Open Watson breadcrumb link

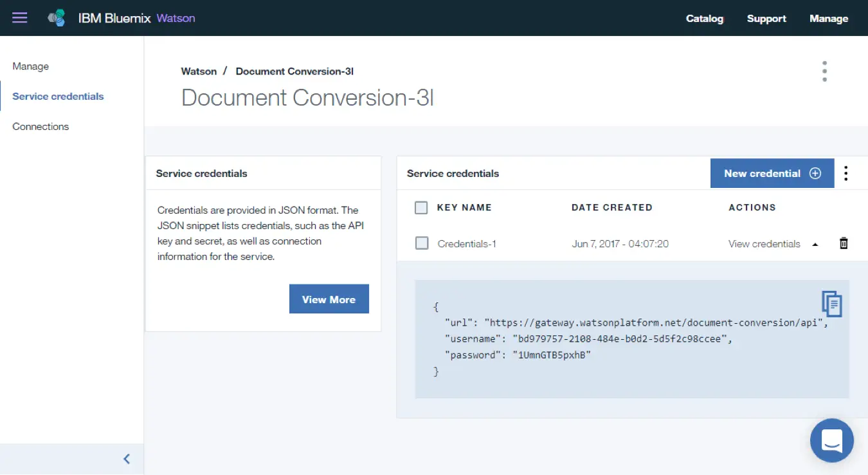coord(199,71)
